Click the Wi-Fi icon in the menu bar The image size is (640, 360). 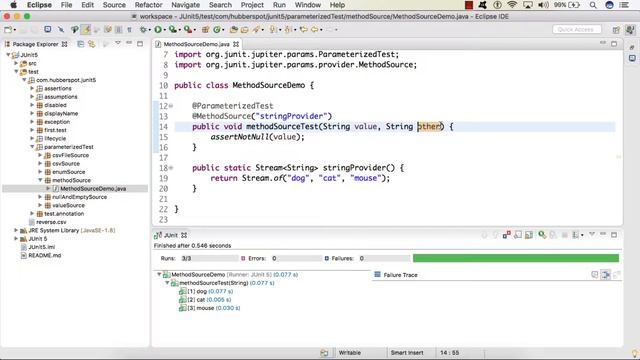tap(512, 5)
